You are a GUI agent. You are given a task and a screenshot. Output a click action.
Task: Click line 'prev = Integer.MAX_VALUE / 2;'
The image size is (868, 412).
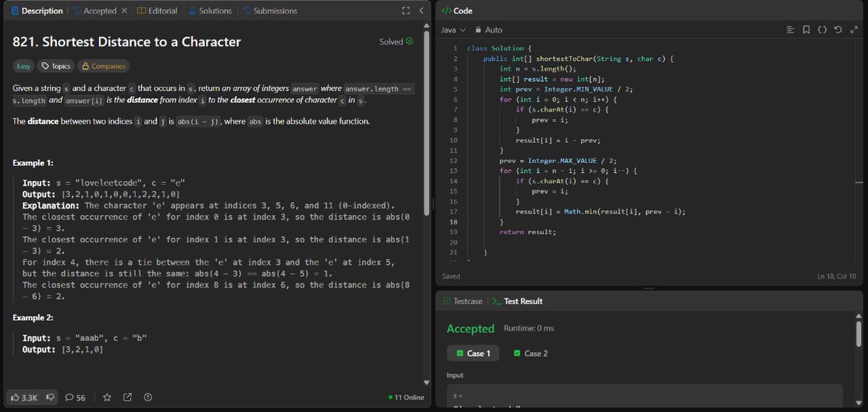(x=557, y=161)
